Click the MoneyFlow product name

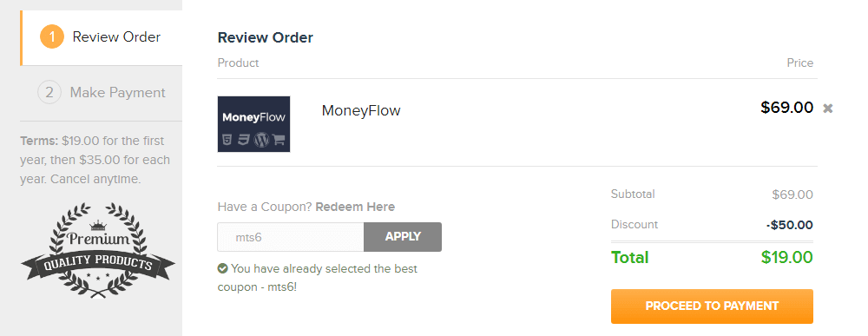tap(361, 111)
